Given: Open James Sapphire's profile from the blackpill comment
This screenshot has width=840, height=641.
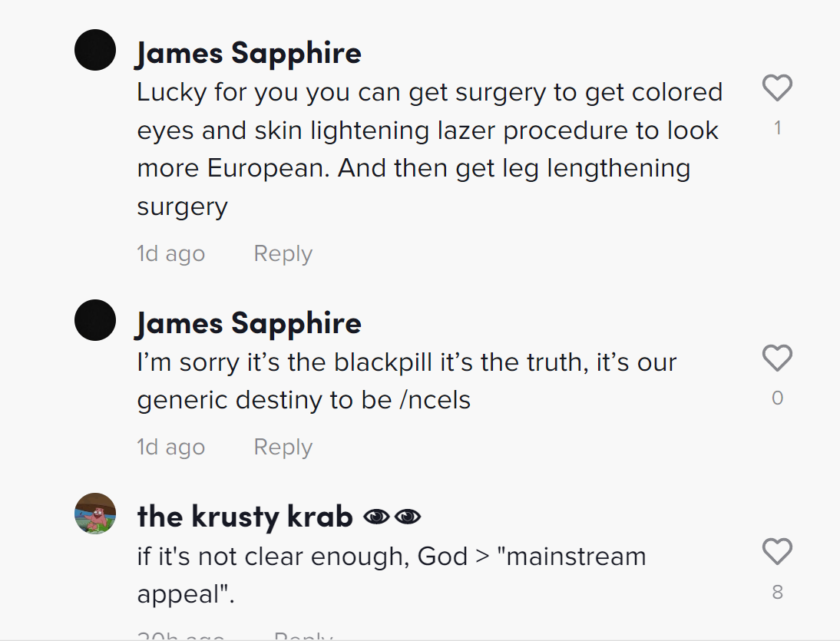Looking at the screenshot, I should coord(249,323).
